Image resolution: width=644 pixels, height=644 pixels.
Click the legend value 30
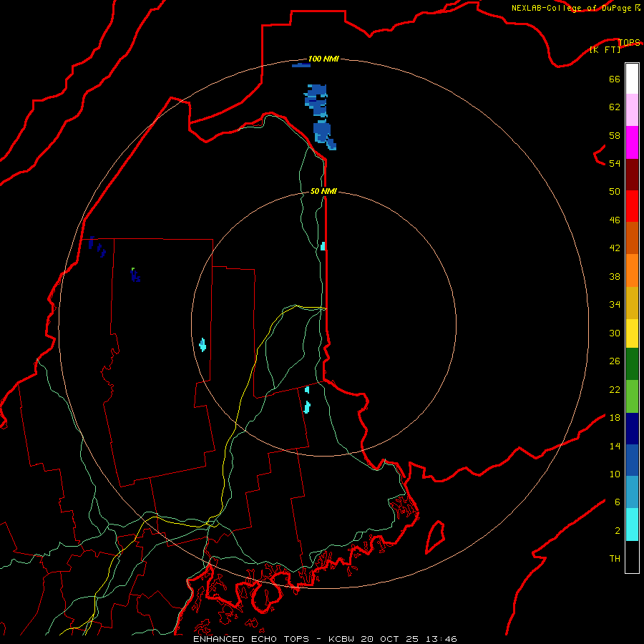pyautogui.click(x=615, y=333)
